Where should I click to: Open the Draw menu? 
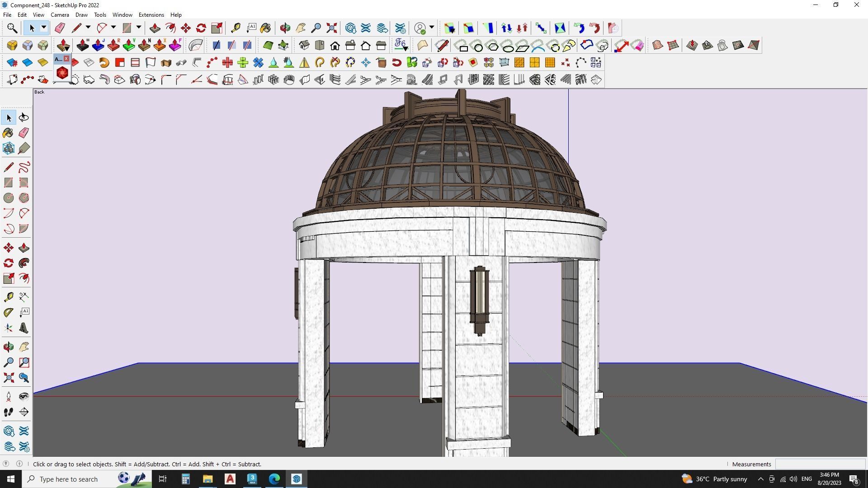81,15
